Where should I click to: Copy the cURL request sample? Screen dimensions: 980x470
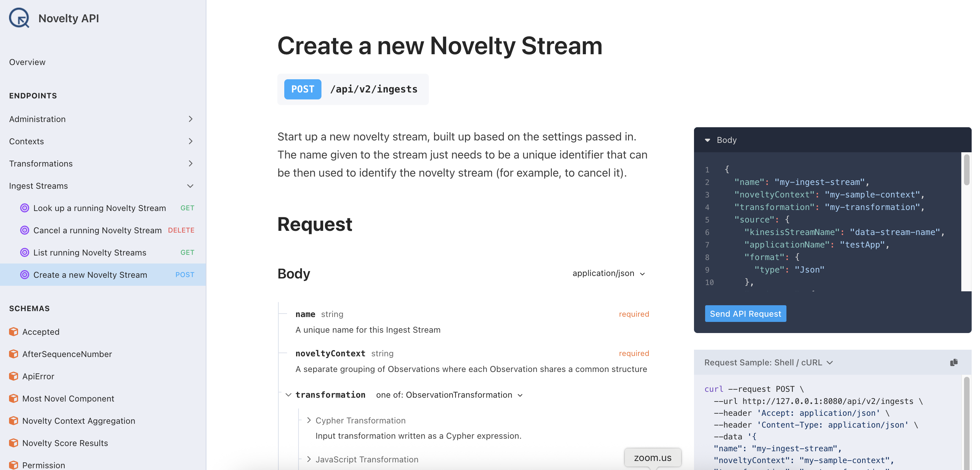(953, 362)
